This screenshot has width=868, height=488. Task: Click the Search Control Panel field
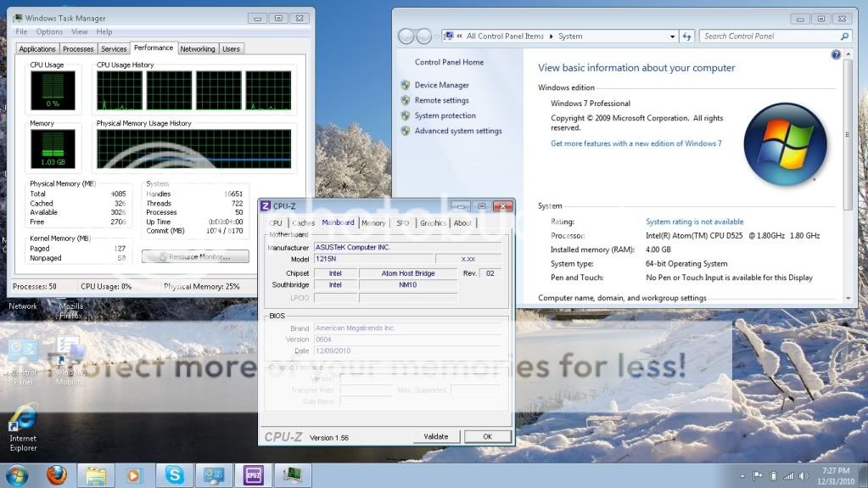(770, 36)
